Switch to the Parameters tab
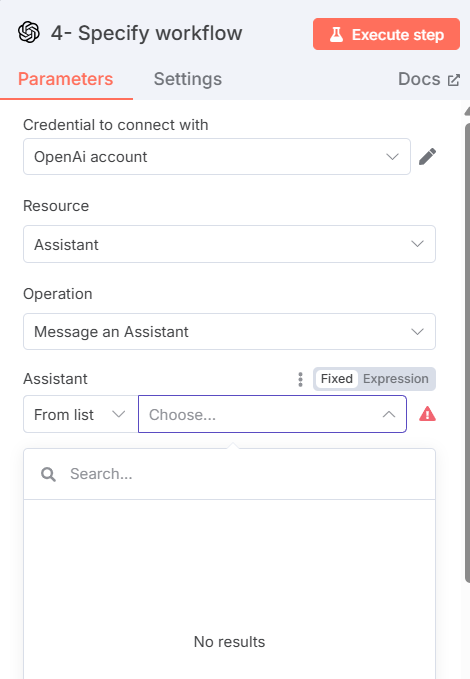470x679 pixels. click(65, 79)
